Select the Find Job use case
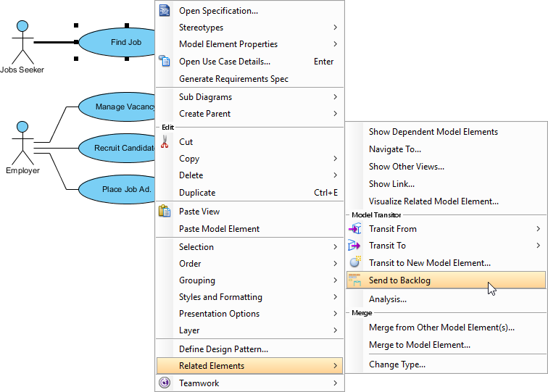 117,42
